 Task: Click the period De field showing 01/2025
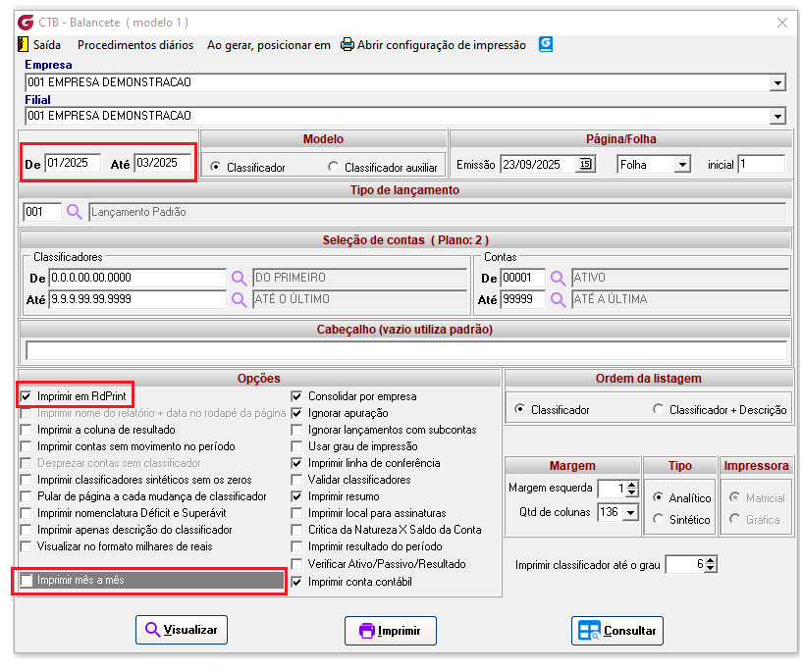click(73, 163)
